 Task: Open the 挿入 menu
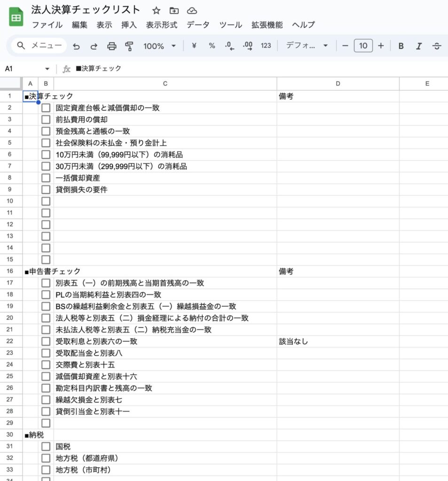coord(129,25)
